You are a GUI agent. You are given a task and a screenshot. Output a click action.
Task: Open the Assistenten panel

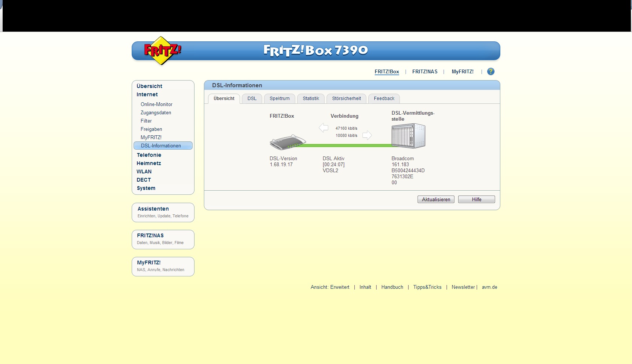pos(163,212)
